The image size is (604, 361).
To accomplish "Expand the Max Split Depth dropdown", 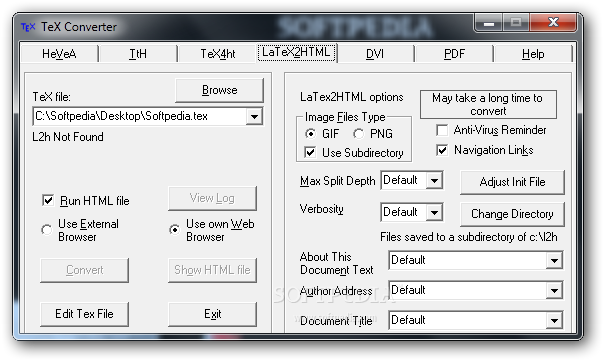I will click(435, 180).
